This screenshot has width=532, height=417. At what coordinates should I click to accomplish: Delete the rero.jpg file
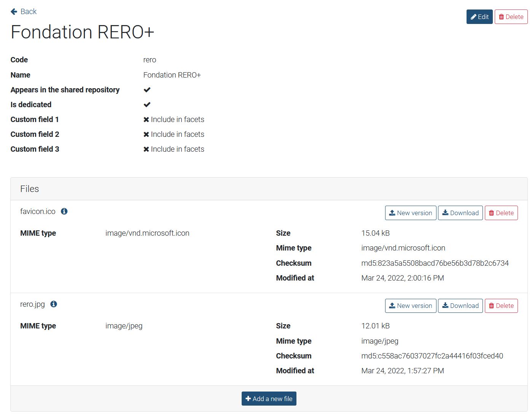501,306
